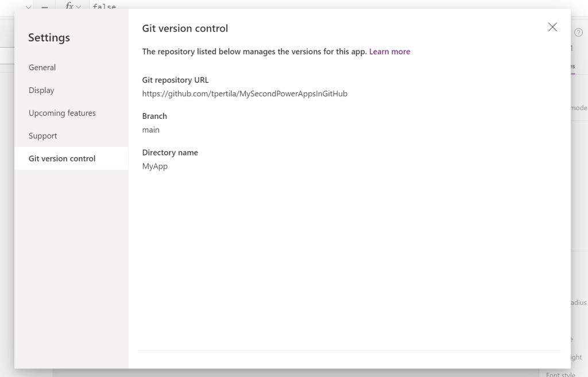
Task: Open the property selector dropdown chevron
Action: (28, 7)
